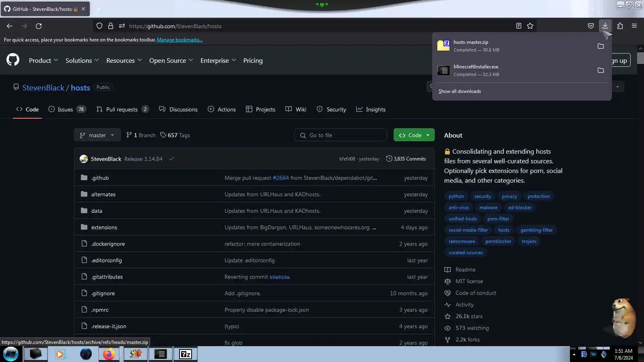Open the .gitignore file
Viewport: 644px width, 362px height.
(103, 293)
